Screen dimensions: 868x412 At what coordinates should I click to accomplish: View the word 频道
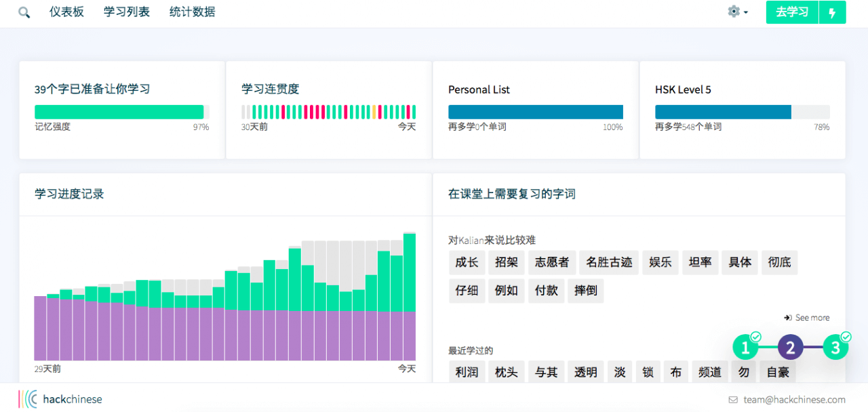(x=709, y=372)
